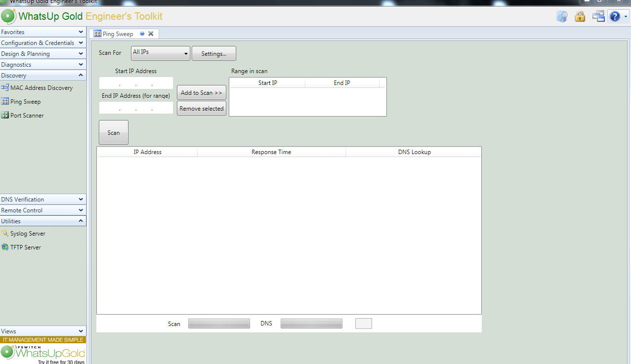Click Add to Scan >> button
Image resolution: width=631 pixels, height=364 pixels.
pyautogui.click(x=202, y=93)
